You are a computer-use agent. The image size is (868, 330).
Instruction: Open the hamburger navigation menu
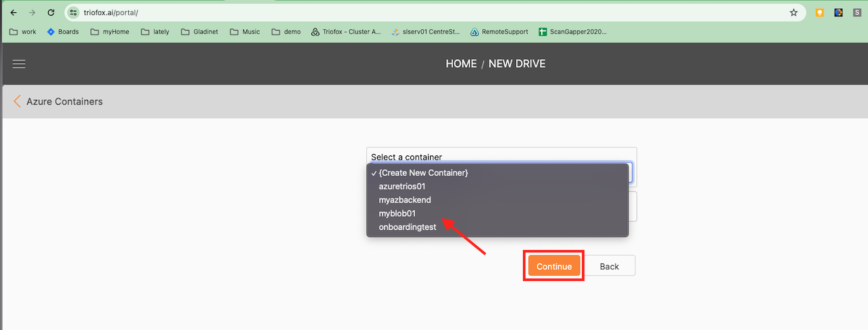point(19,64)
